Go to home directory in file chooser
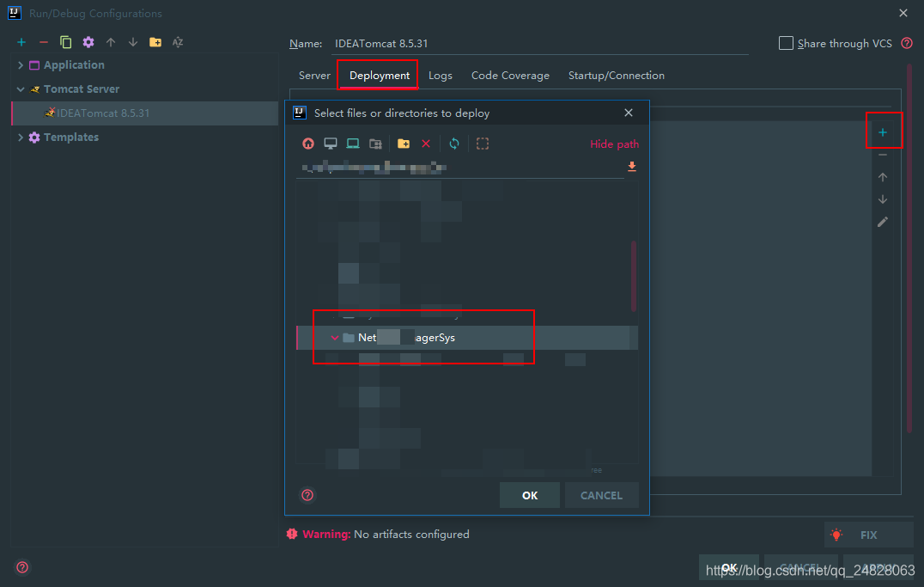Screen dimensions: 924x587 point(308,144)
